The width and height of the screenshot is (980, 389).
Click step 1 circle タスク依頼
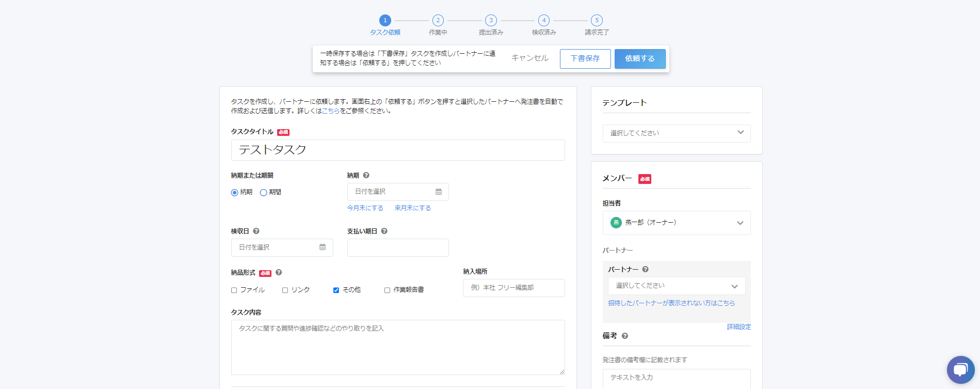tap(385, 20)
